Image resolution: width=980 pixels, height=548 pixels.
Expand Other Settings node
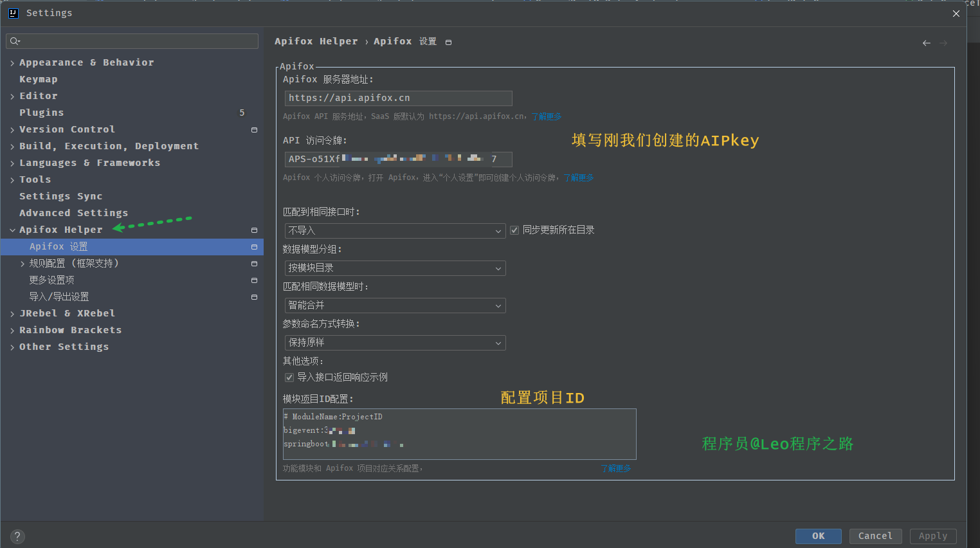[x=12, y=347]
